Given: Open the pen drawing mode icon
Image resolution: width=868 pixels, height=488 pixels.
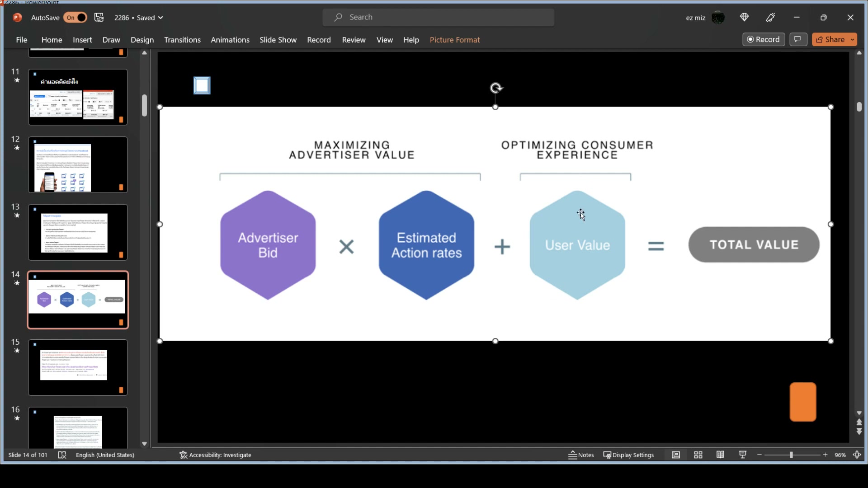Looking at the screenshot, I should tap(771, 18).
